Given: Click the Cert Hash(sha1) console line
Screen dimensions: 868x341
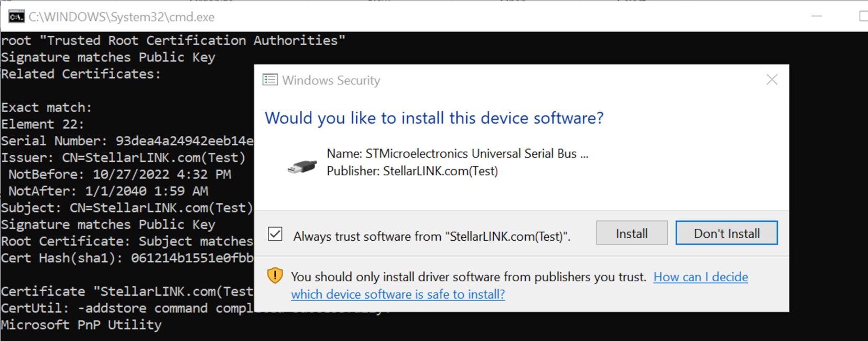Looking at the screenshot, I should pyautogui.click(x=127, y=258).
